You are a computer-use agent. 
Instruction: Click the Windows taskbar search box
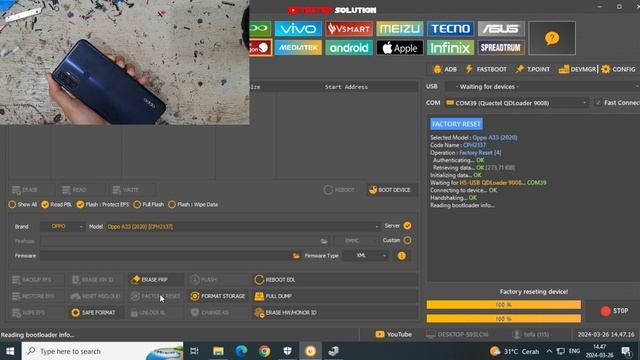102,351
